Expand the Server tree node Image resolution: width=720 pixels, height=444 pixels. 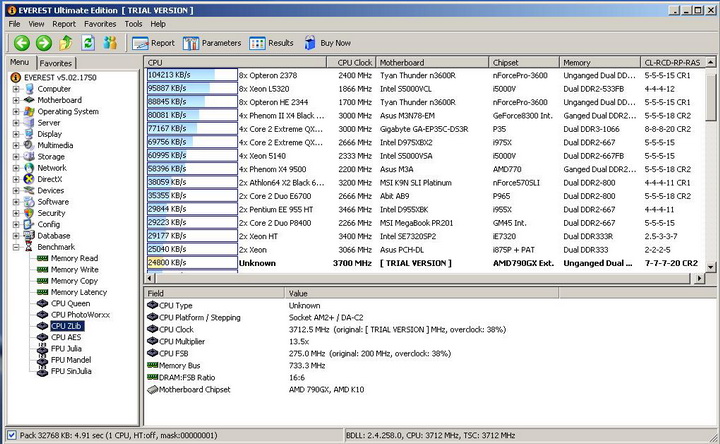click(16, 123)
